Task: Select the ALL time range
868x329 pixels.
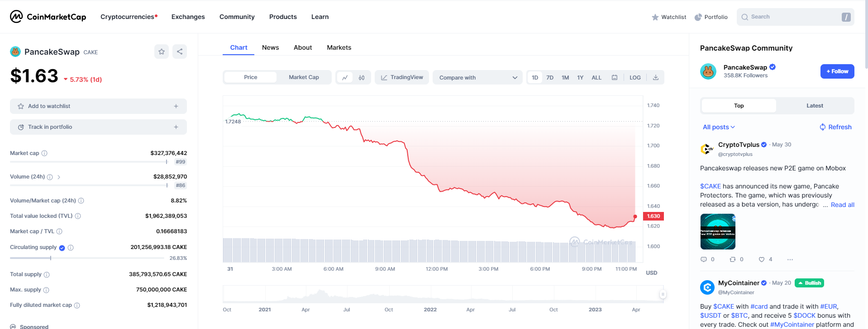Action: coord(596,77)
